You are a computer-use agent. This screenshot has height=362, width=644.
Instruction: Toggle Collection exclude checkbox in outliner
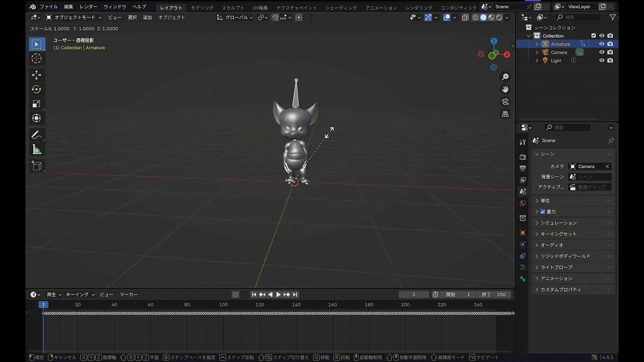pyautogui.click(x=593, y=36)
